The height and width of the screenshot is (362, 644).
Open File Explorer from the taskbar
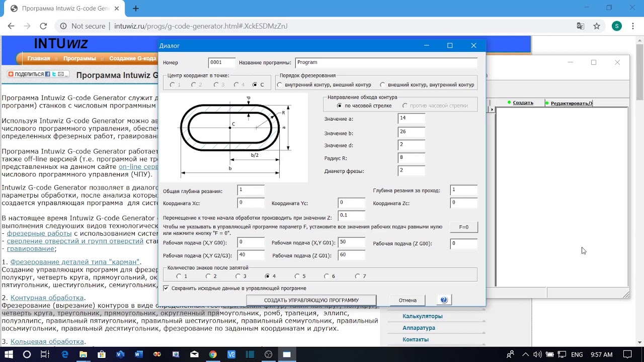coord(83,354)
